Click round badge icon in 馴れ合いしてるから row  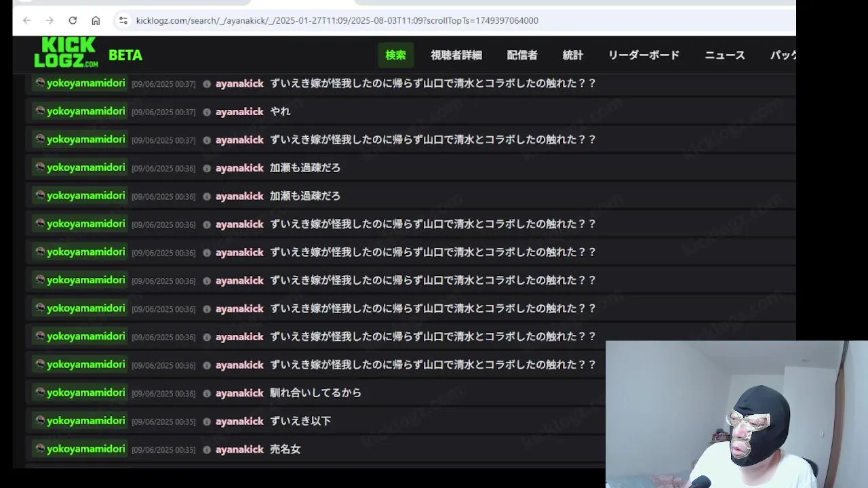pyautogui.click(x=207, y=393)
